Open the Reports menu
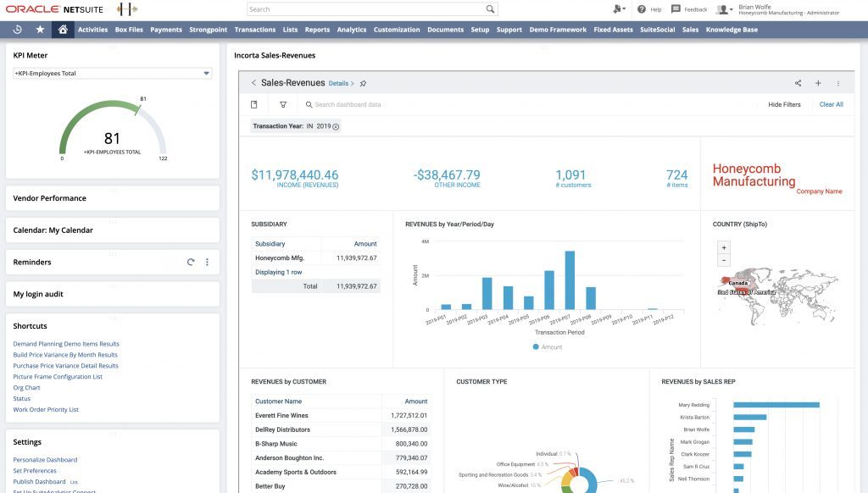The image size is (868, 493). coord(317,30)
